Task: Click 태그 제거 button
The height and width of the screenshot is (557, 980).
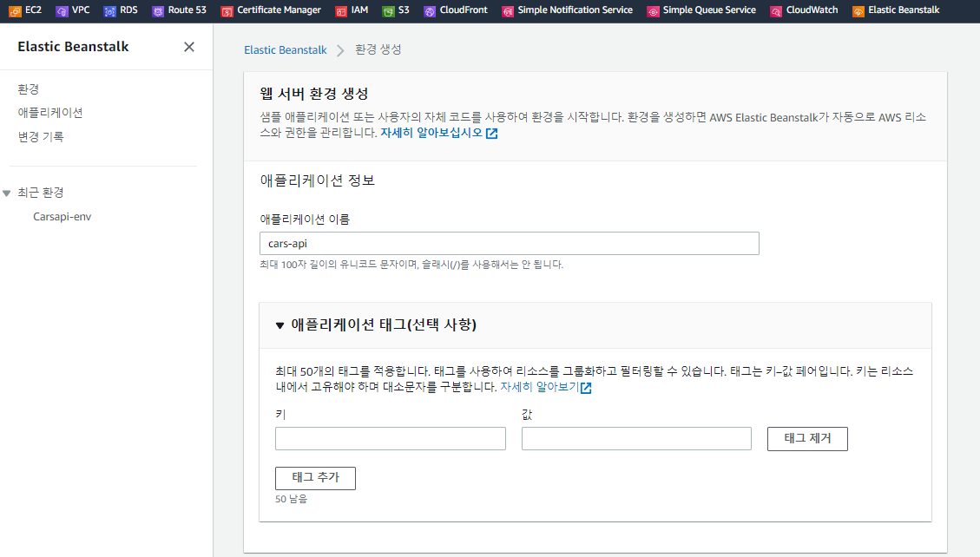Action: 807,438
